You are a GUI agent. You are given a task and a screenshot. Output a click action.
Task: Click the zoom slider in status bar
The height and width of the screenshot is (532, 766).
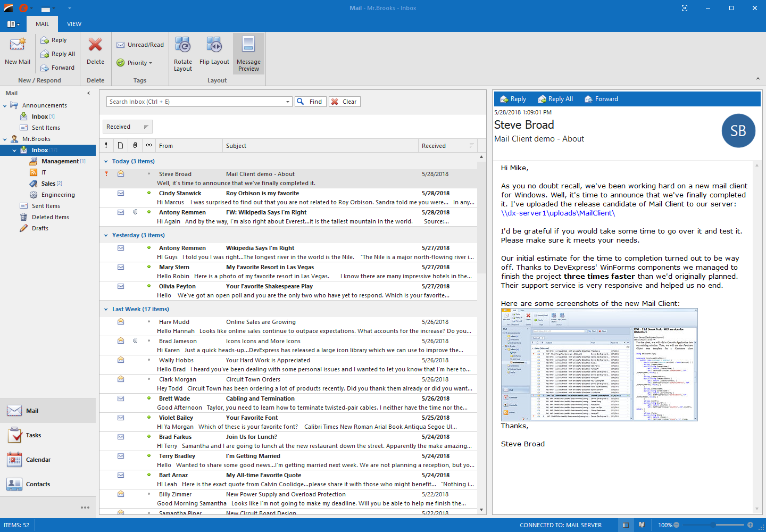[713, 525]
